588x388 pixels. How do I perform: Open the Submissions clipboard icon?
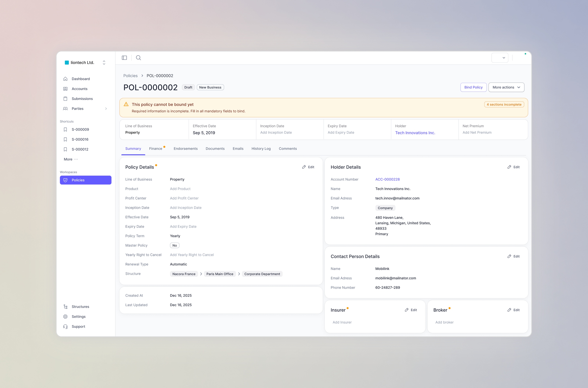(x=65, y=99)
